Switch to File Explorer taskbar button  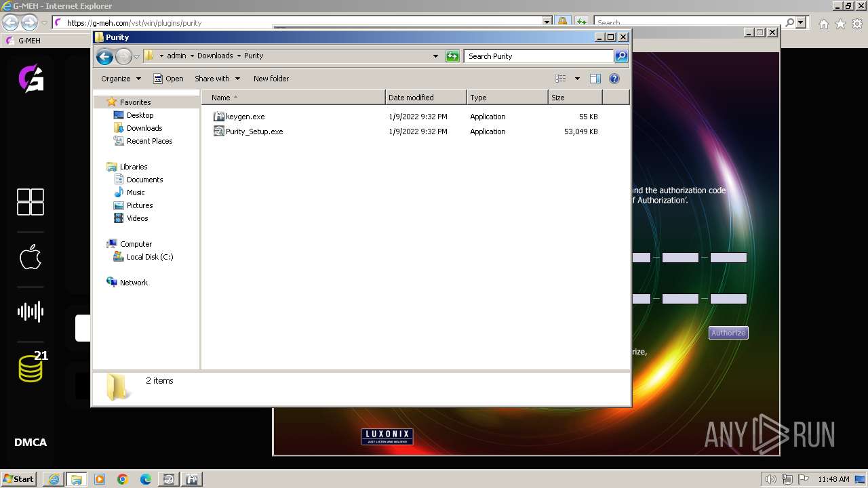pyautogui.click(x=77, y=479)
